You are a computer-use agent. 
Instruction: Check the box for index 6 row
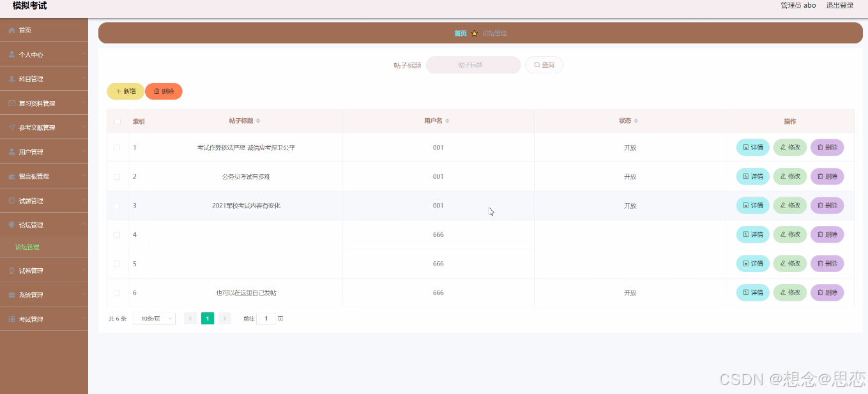[x=117, y=292]
